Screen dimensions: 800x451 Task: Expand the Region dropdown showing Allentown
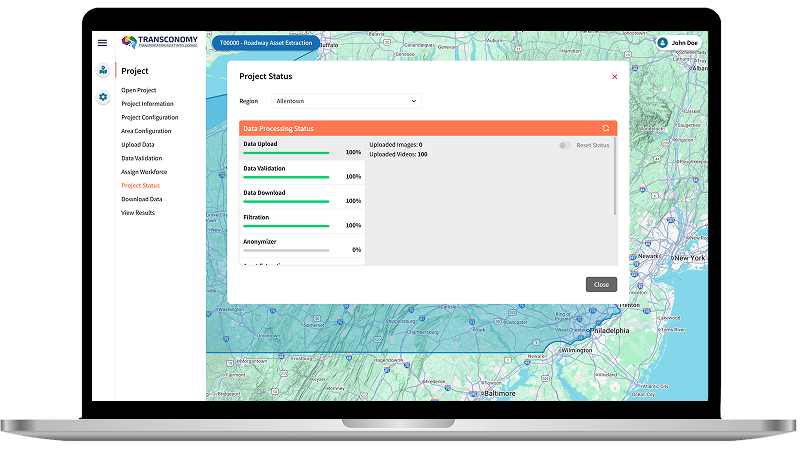click(x=346, y=101)
